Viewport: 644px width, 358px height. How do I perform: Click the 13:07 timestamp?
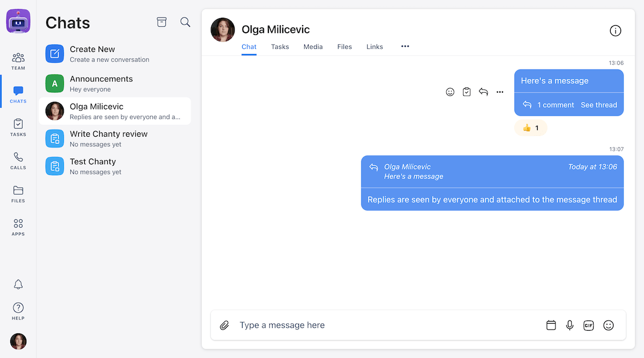pos(616,149)
